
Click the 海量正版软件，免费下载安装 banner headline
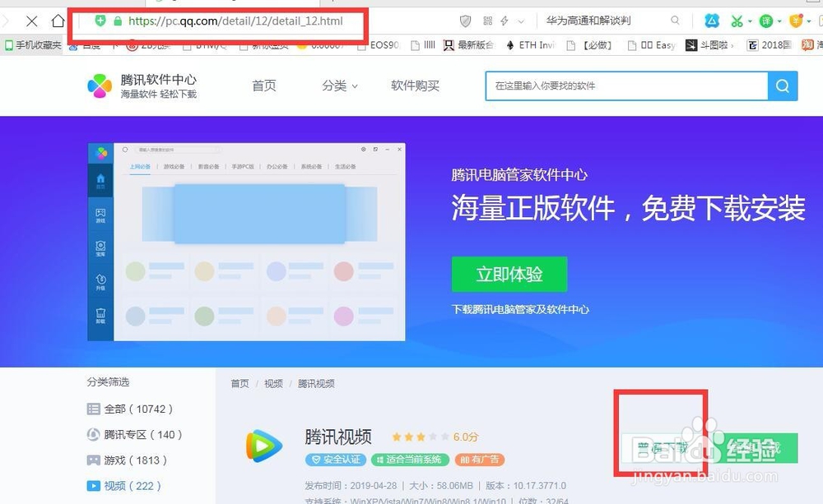pos(628,208)
